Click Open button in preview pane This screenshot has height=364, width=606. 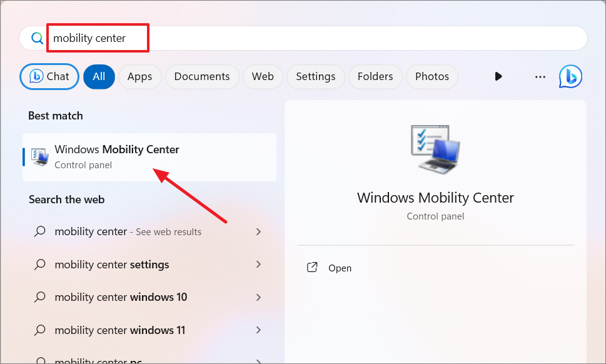point(435,268)
